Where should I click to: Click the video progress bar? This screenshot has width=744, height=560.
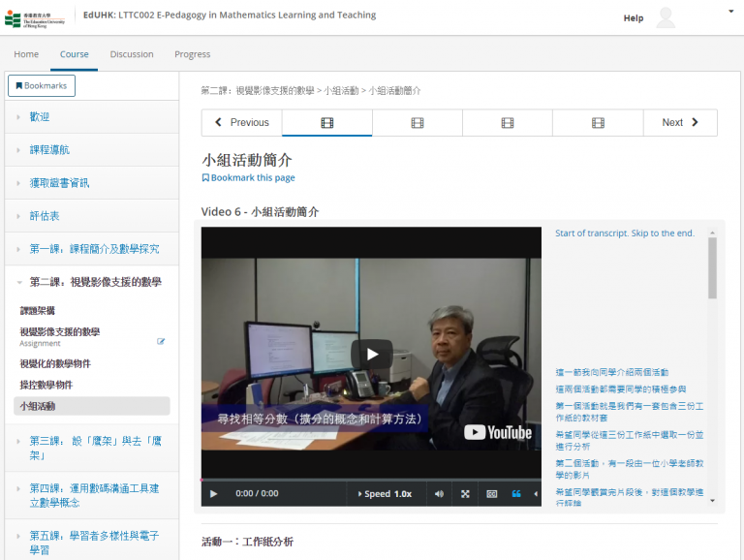tap(371, 480)
